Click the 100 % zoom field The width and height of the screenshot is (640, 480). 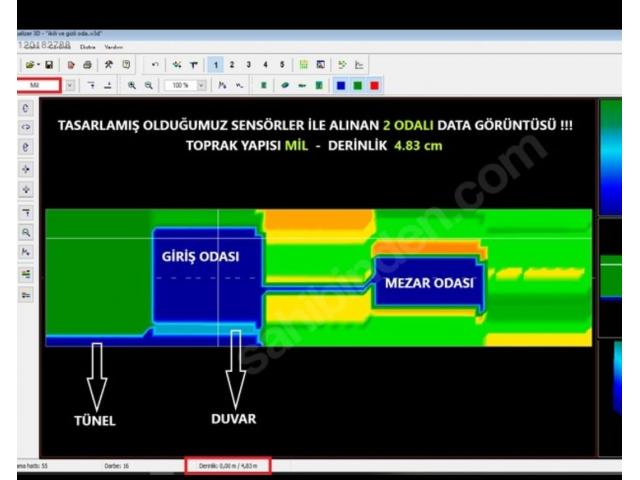coord(181,85)
